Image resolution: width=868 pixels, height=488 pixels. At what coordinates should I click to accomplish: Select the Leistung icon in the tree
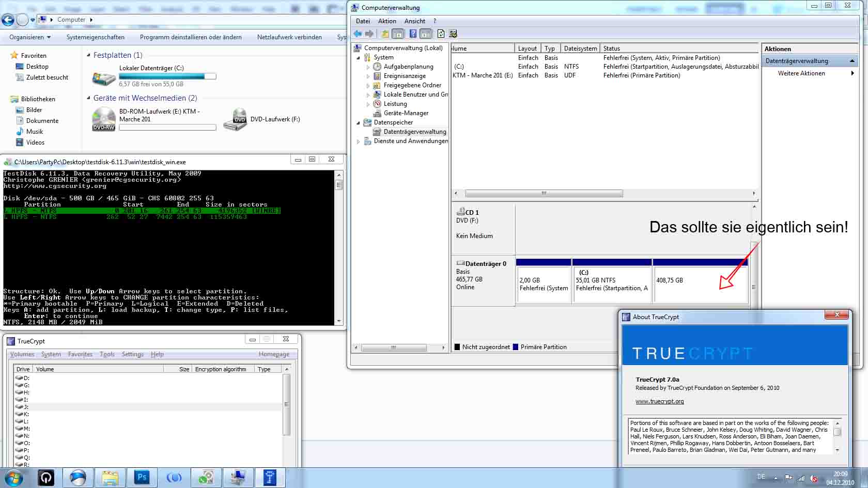pos(377,104)
